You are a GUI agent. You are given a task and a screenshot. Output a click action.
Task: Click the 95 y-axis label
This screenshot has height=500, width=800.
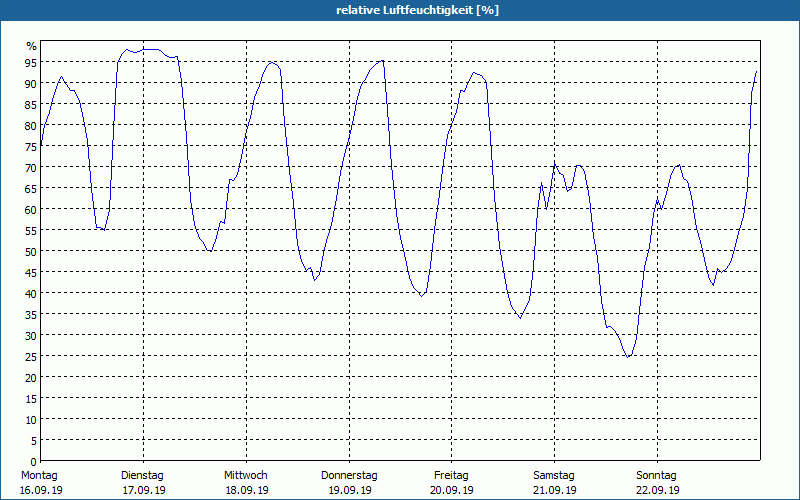point(31,62)
